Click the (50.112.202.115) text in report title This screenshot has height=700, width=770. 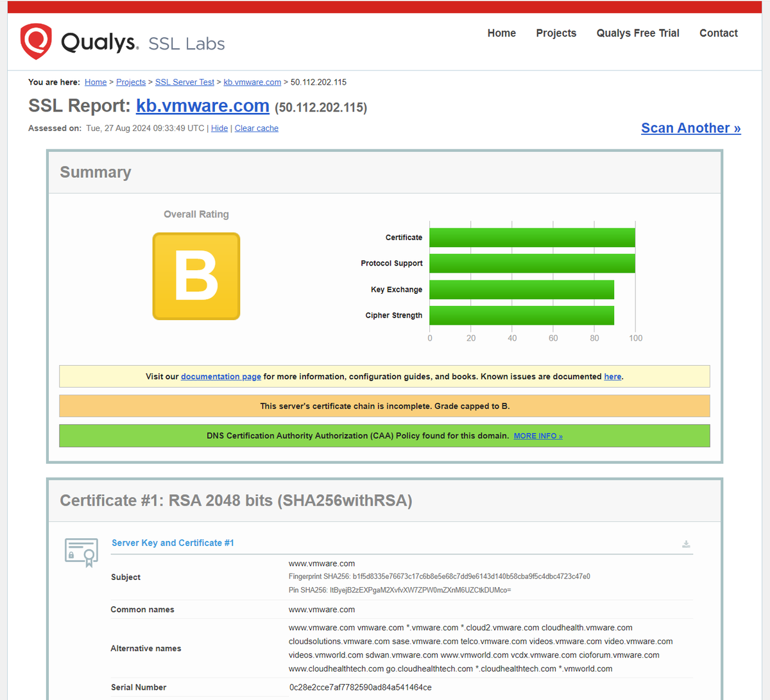[321, 108]
